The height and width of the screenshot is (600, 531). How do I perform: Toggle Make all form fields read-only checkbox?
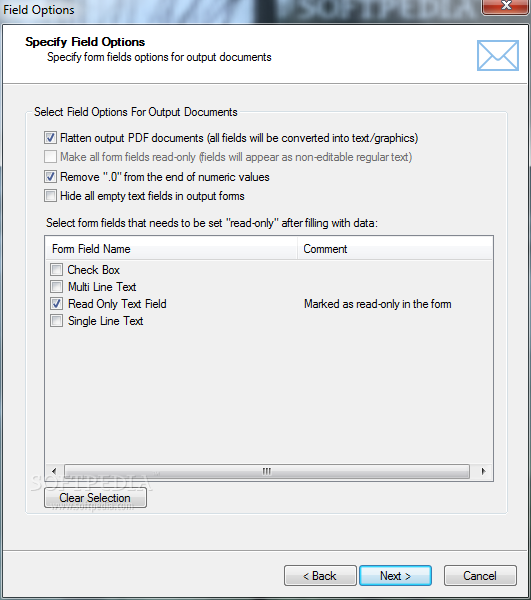coord(50,157)
